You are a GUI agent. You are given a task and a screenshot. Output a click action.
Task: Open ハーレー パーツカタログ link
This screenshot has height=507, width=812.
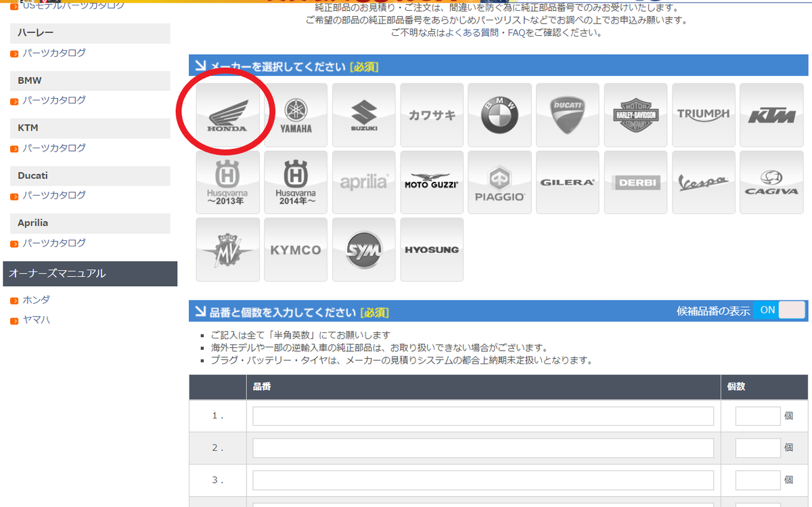tap(54, 53)
